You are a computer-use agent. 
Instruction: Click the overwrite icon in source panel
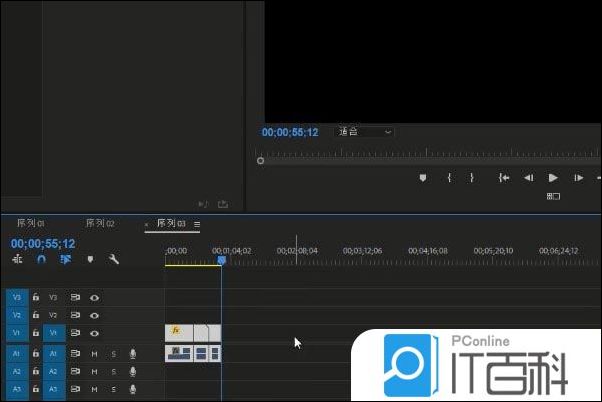tap(203, 204)
